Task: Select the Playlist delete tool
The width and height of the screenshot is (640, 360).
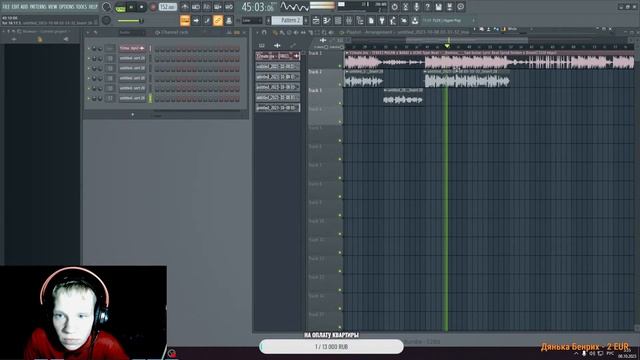Action: coord(289,32)
